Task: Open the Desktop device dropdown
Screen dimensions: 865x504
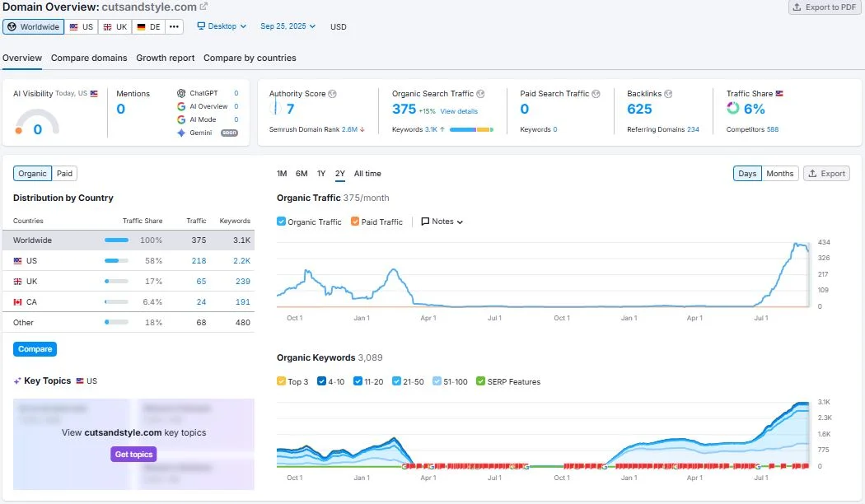Action: pos(222,26)
